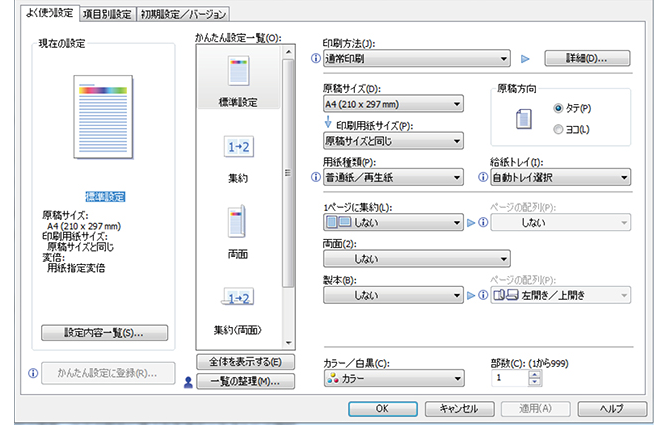Select the 標準設定 preset icon
This screenshot has height=425, width=668.
[238, 71]
